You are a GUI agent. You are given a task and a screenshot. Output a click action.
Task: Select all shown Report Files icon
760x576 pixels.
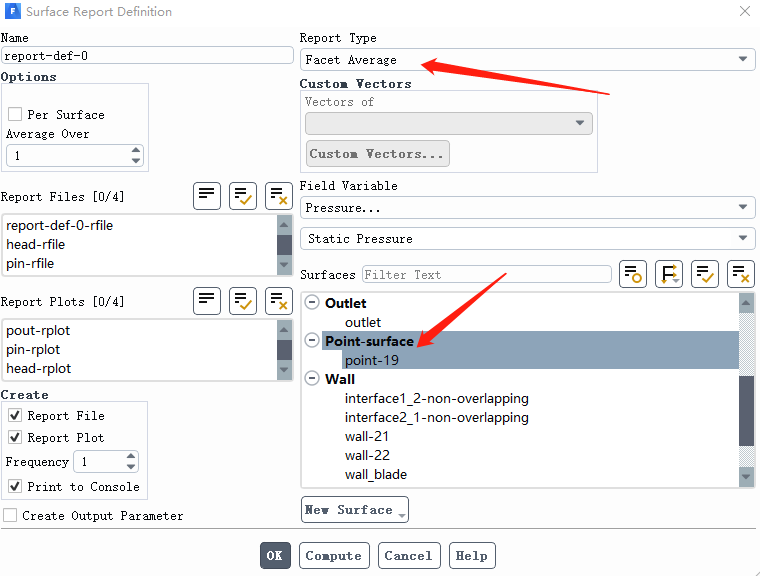pyautogui.click(x=243, y=196)
